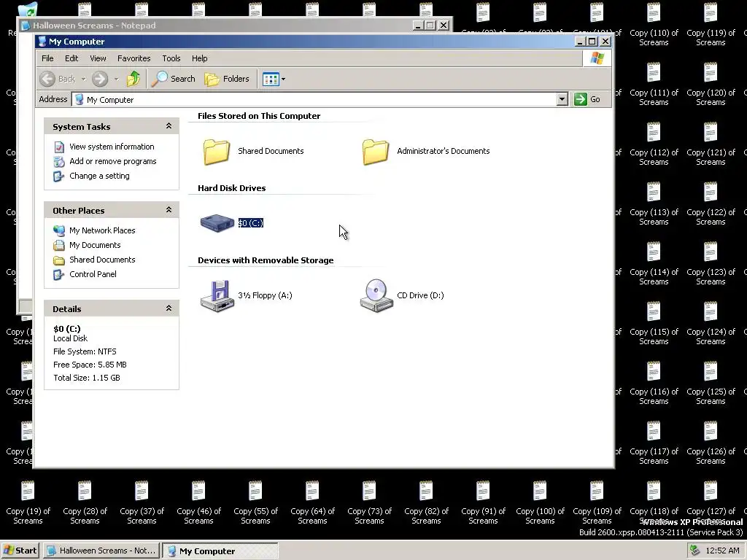
Task: Click inside the Address field
Action: [x=314, y=99]
